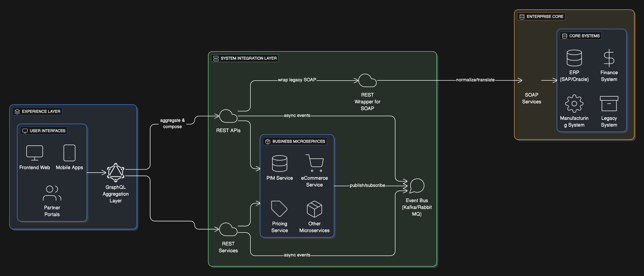Click the 'Partner Portals' label text

click(x=52, y=211)
